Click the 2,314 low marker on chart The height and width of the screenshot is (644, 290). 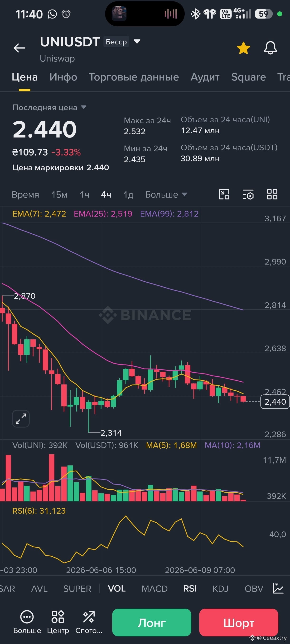pos(111,433)
